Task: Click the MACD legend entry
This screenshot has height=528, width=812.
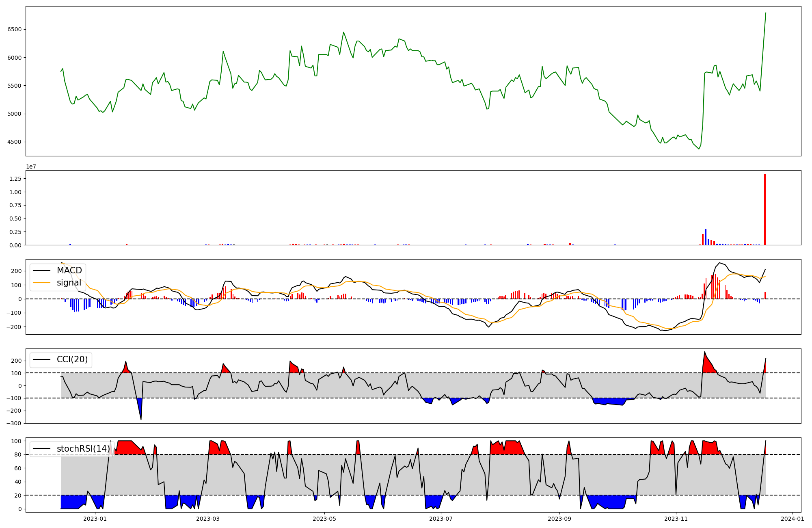Action: coord(69,270)
